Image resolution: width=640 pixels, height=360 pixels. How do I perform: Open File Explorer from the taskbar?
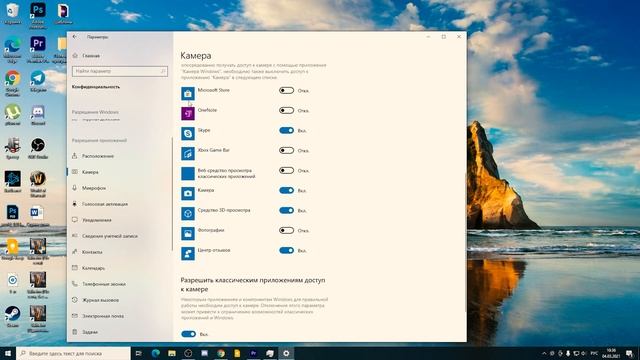point(172,353)
